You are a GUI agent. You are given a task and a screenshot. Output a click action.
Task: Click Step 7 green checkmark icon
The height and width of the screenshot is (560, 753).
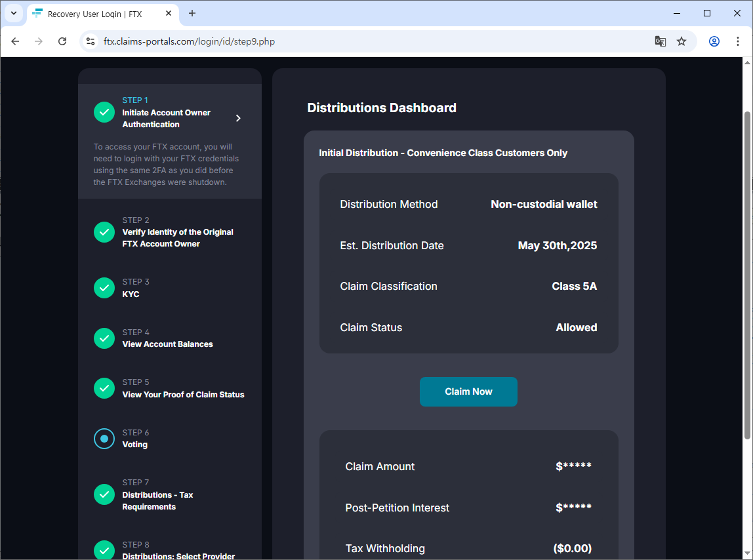click(104, 494)
